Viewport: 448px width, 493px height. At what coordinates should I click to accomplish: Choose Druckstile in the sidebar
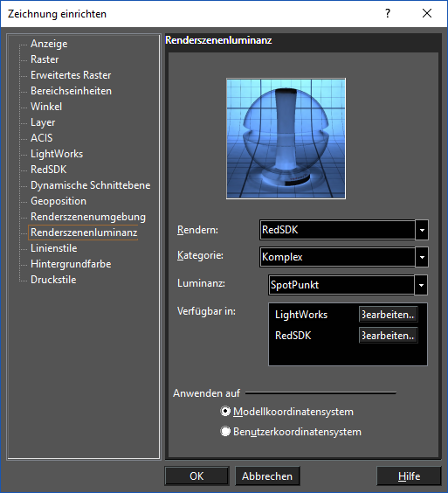coord(53,280)
